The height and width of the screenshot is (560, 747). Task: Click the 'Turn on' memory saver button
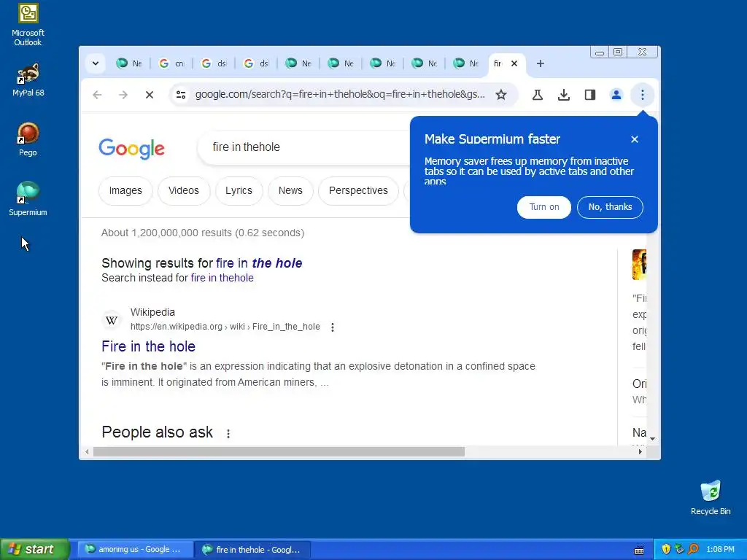pos(544,207)
